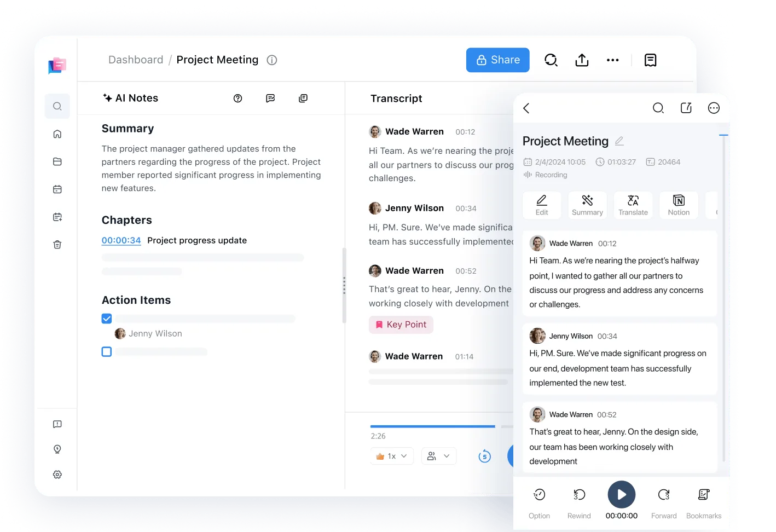The height and width of the screenshot is (532, 776).
Task: Copy AI Notes with copy icon
Action: point(303,99)
